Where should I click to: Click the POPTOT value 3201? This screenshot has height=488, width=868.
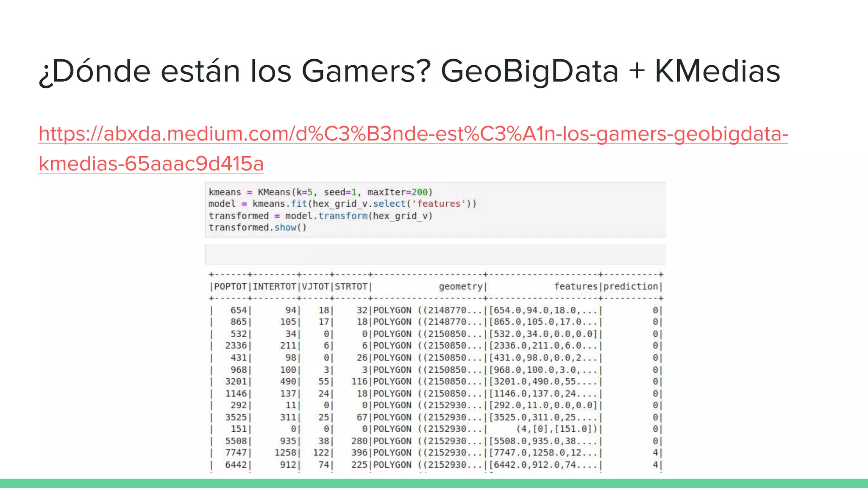236,381
